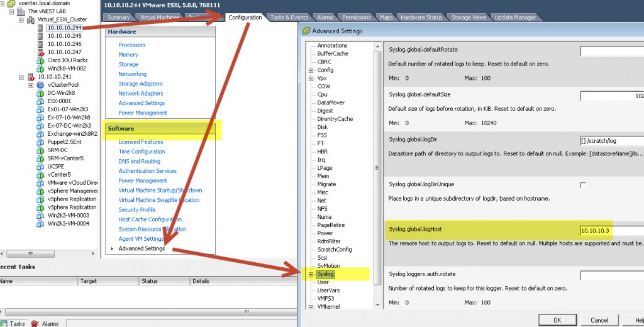Switch to the Tasks & Events tab
644x327 pixels.
[x=289, y=18]
